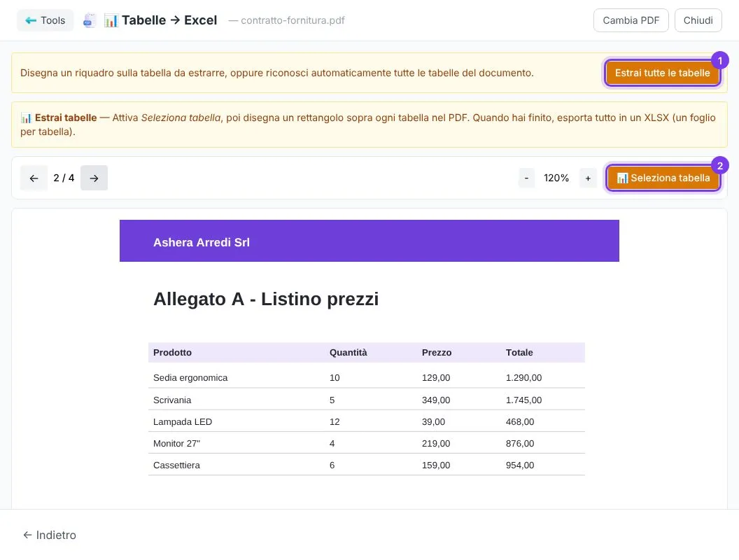739x560 pixels.
Task: Click the Sedia ergonomica cell
Action: (x=190, y=377)
